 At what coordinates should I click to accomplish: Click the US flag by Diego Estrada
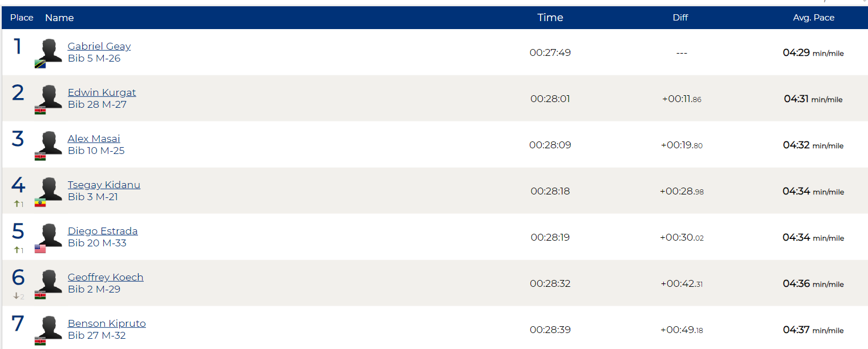pos(40,249)
